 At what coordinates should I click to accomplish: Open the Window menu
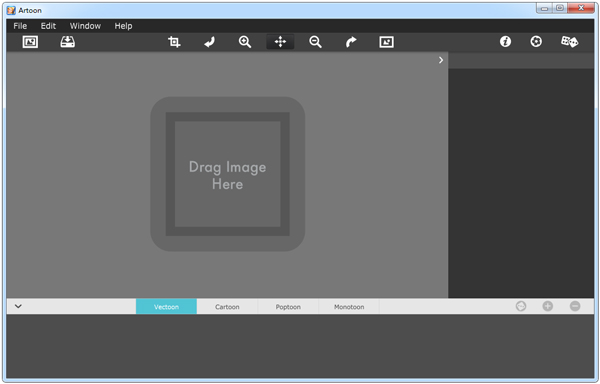85,26
